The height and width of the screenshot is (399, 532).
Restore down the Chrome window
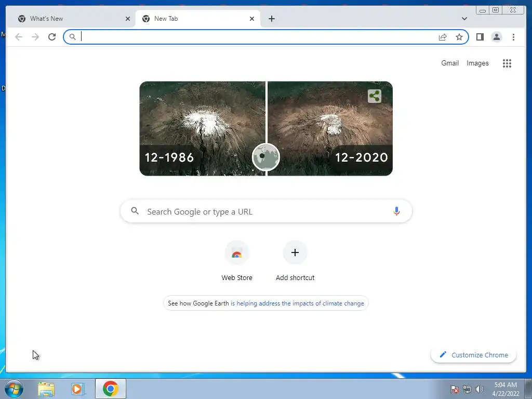tap(495, 10)
